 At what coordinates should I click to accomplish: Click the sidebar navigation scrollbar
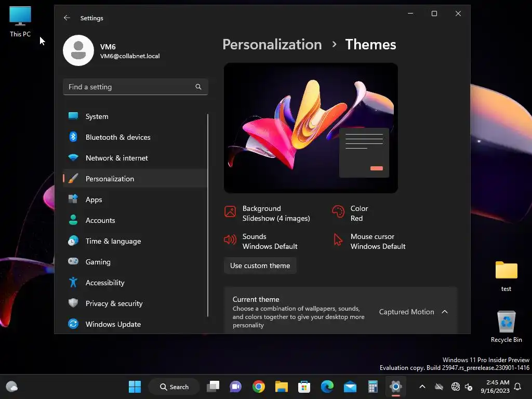point(207,216)
